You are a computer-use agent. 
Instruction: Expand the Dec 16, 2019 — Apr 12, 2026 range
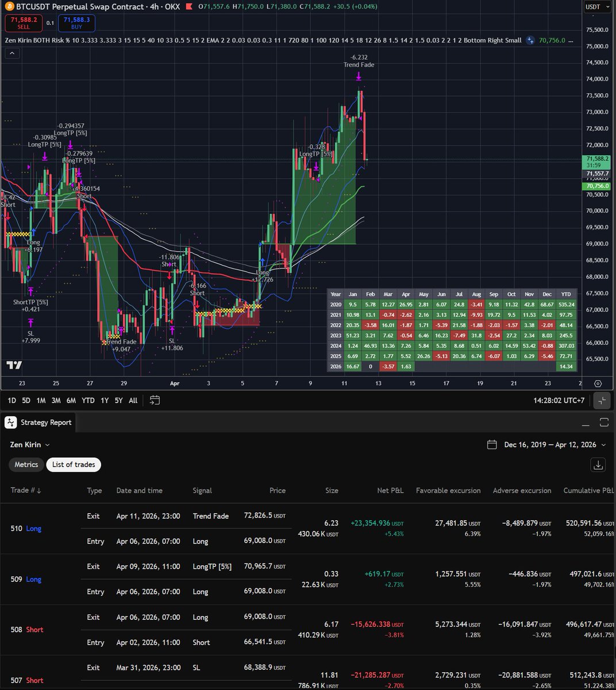pyautogui.click(x=554, y=444)
